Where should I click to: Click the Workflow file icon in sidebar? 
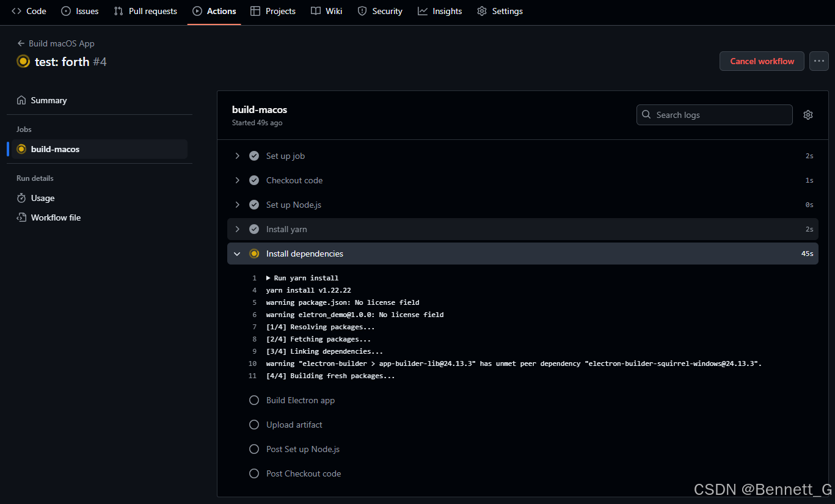21,217
